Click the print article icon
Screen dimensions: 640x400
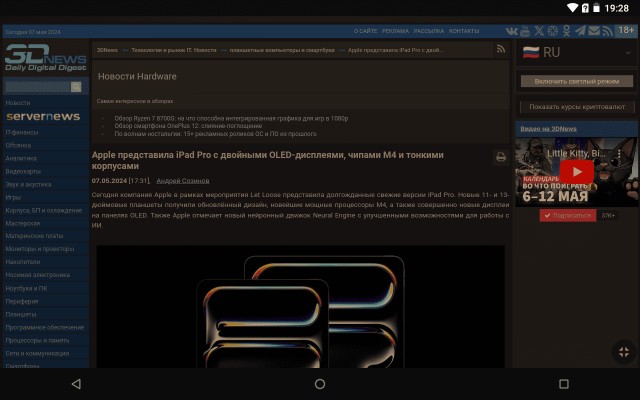pyautogui.click(x=501, y=157)
